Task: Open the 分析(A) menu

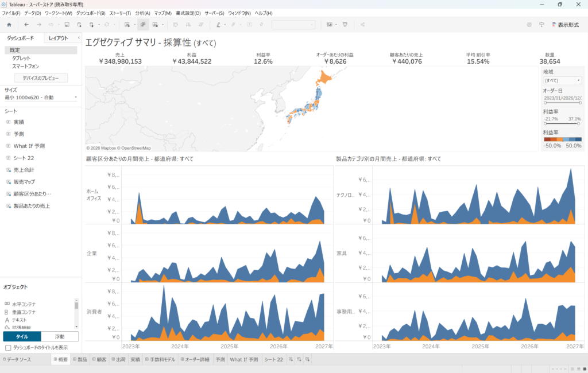Action: click(x=142, y=13)
